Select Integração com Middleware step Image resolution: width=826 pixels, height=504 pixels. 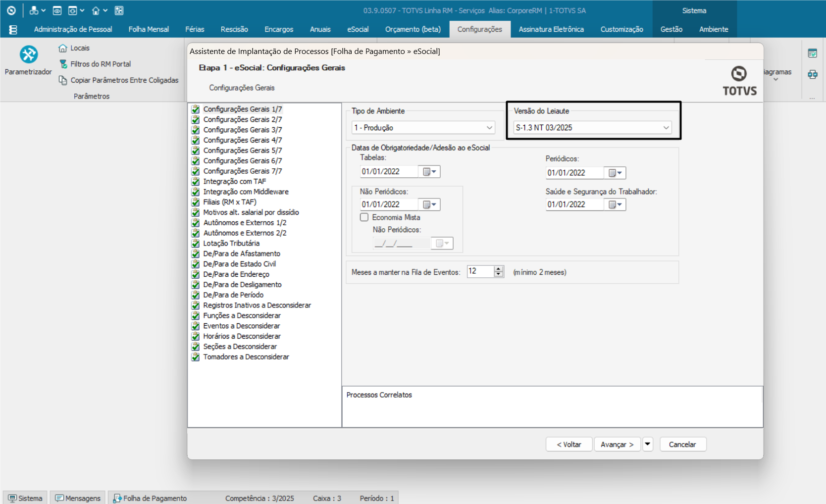click(246, 192)
